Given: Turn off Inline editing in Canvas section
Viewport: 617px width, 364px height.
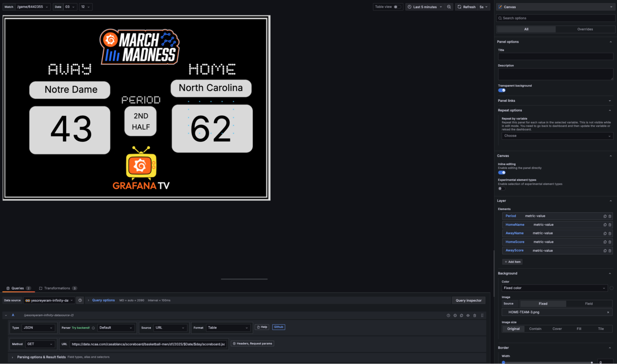Looking at the screenshot, I should point(502,172).
